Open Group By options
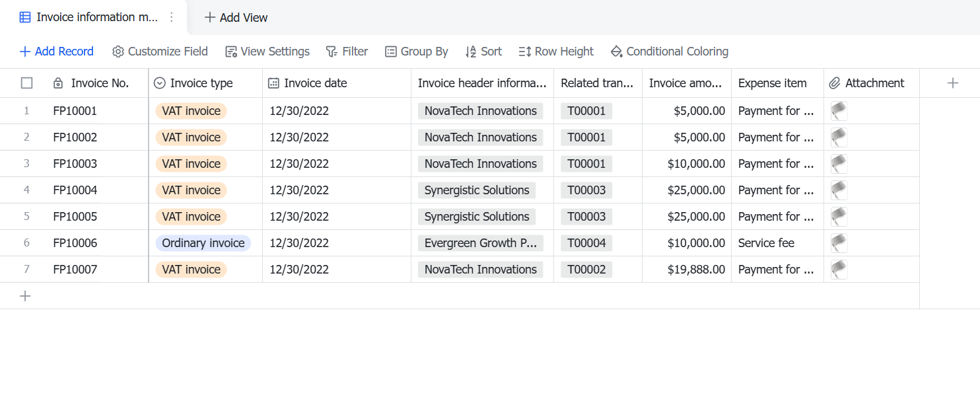This screenshot has height=409, width=980. pyautogui.click(x=417, y=52)
